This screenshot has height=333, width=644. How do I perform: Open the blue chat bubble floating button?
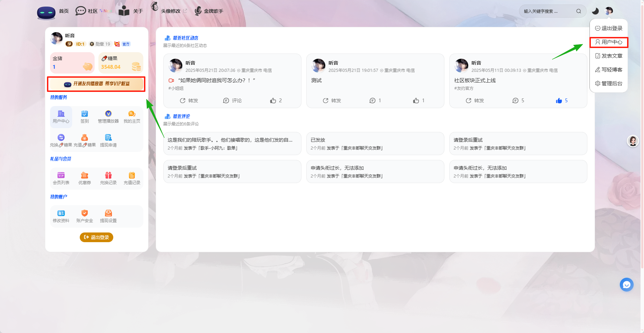coord(626,285)
